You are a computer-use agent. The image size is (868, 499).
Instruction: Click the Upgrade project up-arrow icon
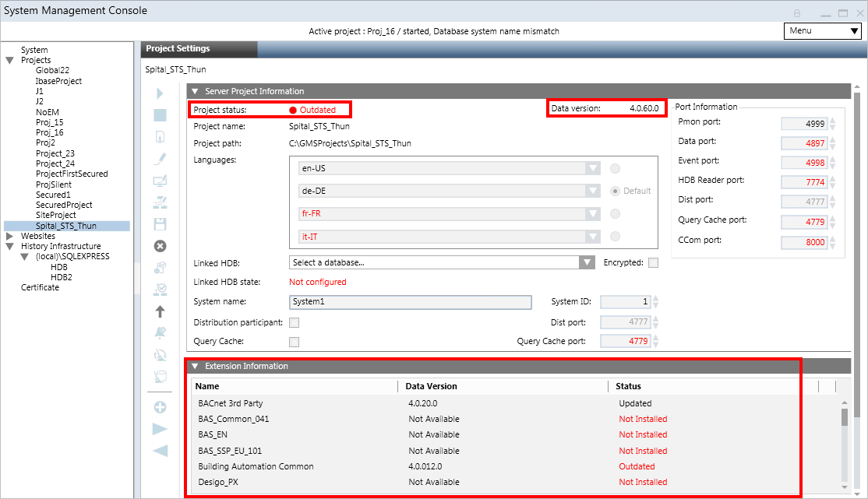tap(160, 311)
